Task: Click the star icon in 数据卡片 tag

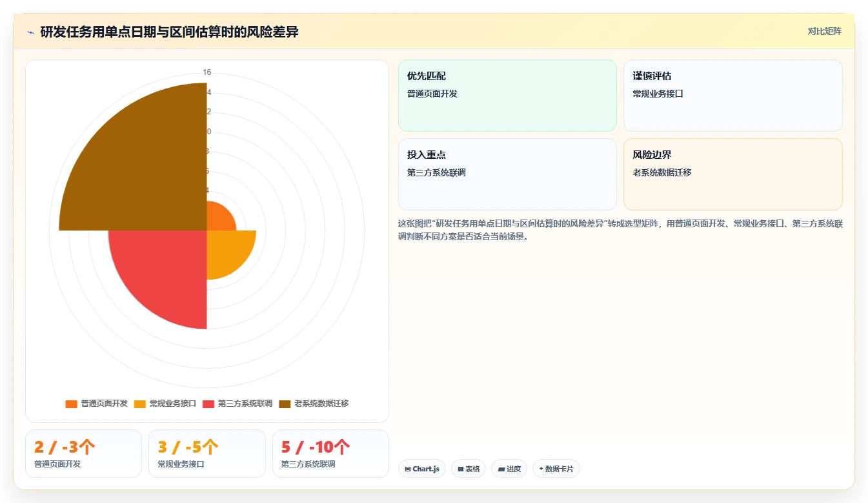Action: [x=541, y=469]
